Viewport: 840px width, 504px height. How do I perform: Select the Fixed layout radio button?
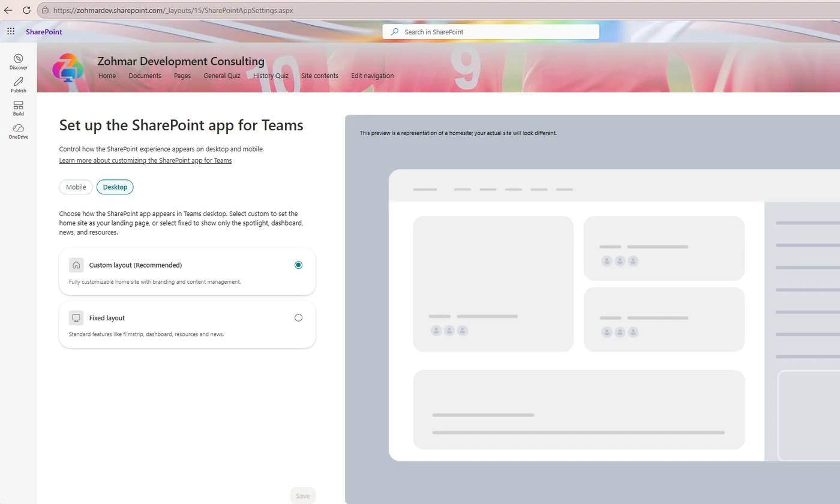(x=298, y=318)
